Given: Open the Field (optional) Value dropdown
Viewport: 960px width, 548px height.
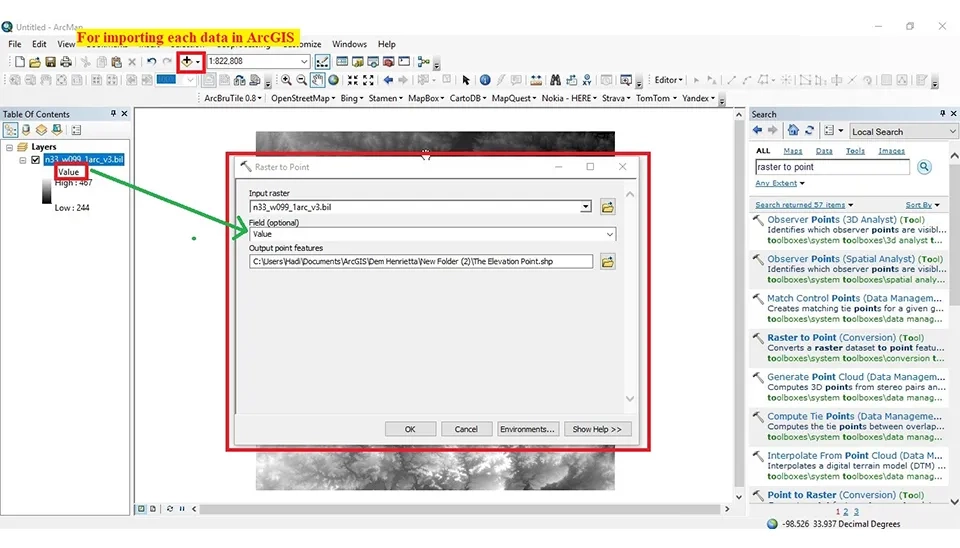Looking at the screenshot, I should pyautogui.click(x=610, y=235).
